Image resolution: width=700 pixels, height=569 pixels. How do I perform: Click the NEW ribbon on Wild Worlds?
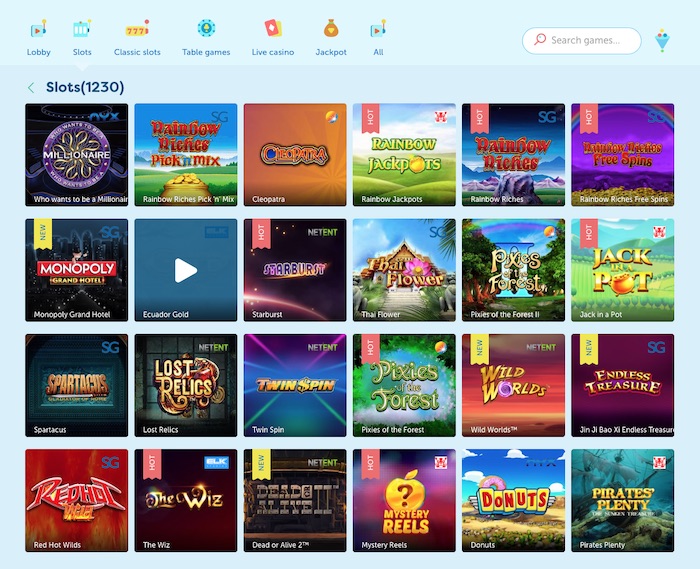479,349
